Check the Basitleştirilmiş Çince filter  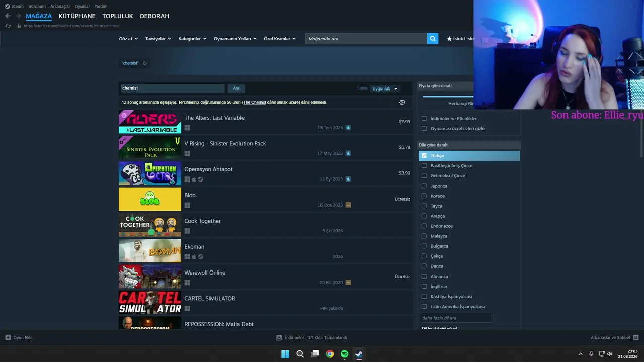point(424,166)
